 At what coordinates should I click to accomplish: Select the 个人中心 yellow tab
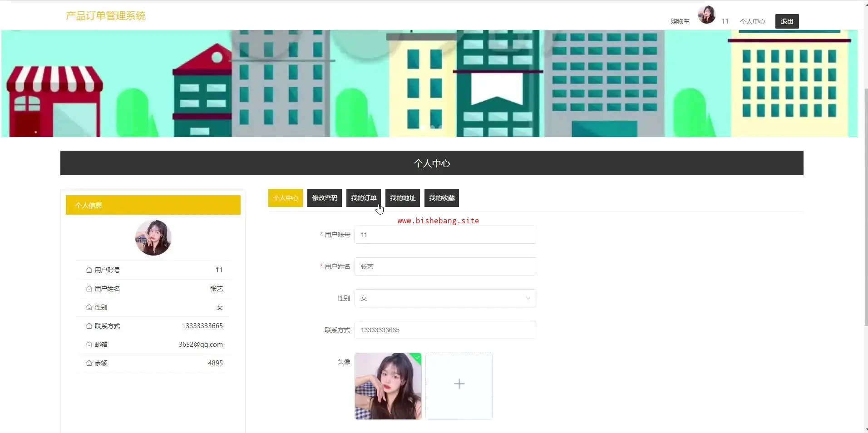tap(285, 198)
